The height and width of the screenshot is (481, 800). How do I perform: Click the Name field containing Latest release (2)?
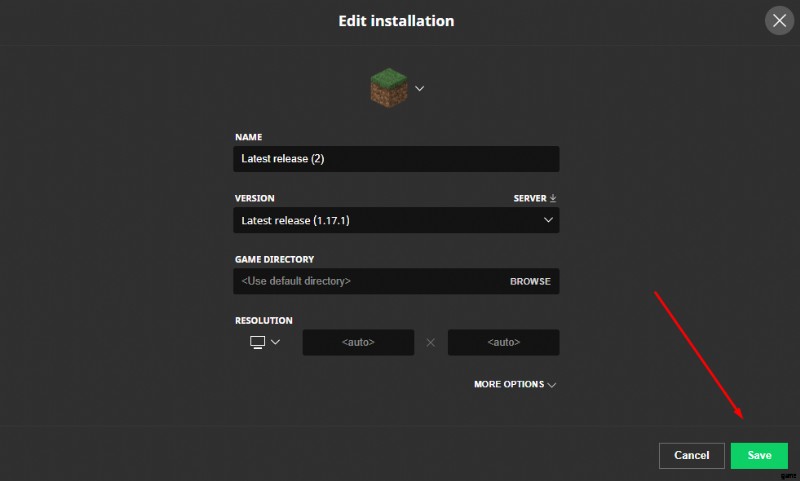coord(396,159)
